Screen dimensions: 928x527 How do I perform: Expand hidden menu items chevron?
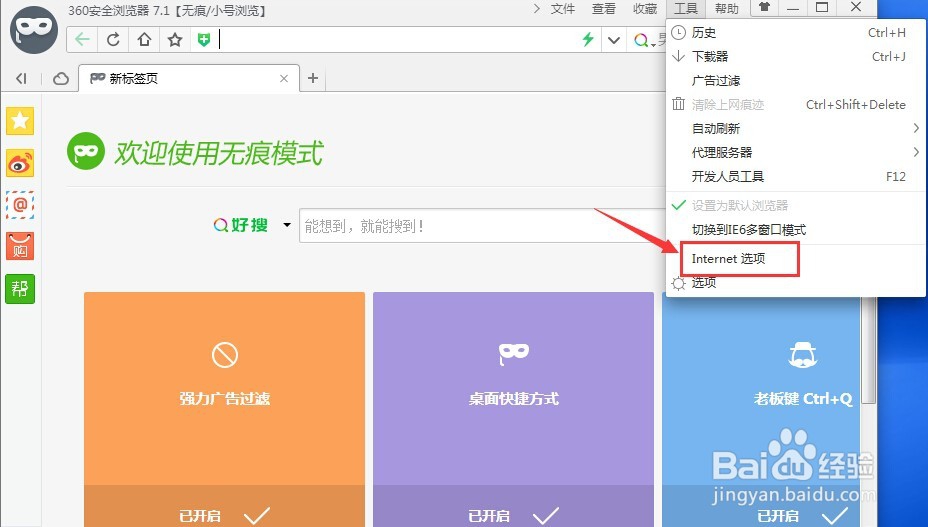536,9
